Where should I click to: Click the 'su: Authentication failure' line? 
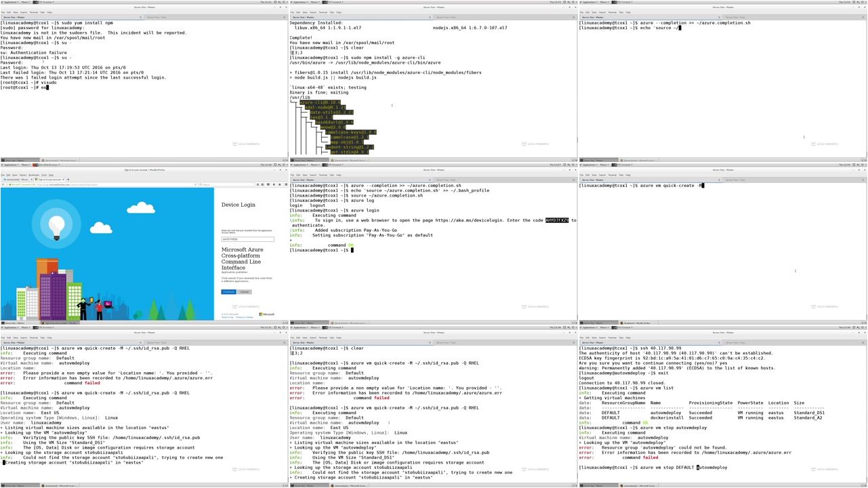click(34, 52)
